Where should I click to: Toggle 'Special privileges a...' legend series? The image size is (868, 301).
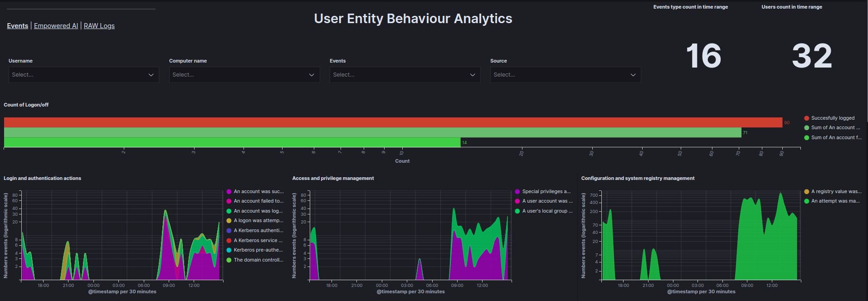click(546, 191)
